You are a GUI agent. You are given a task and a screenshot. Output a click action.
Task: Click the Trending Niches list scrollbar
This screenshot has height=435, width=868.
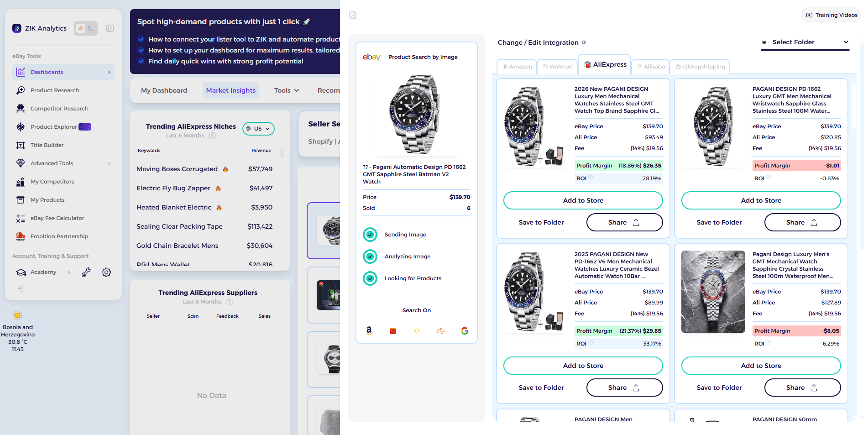point(282,152)
